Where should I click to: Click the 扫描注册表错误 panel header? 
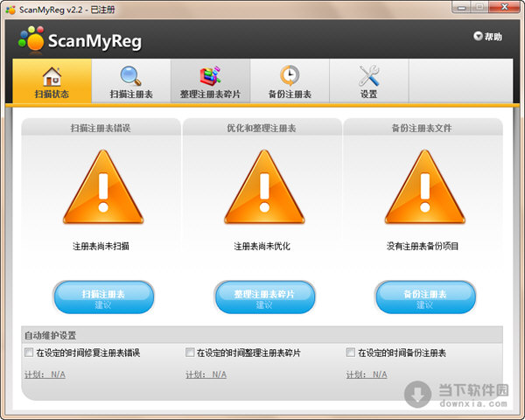[101, 128]
